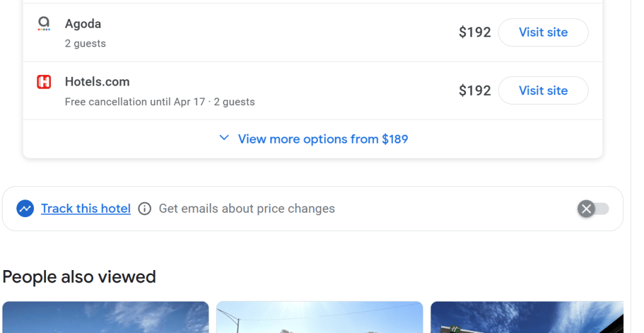This screenshot has width=644, height=333.
Task: Click the info icon beside Track this hotel
Action: [145, 208]
